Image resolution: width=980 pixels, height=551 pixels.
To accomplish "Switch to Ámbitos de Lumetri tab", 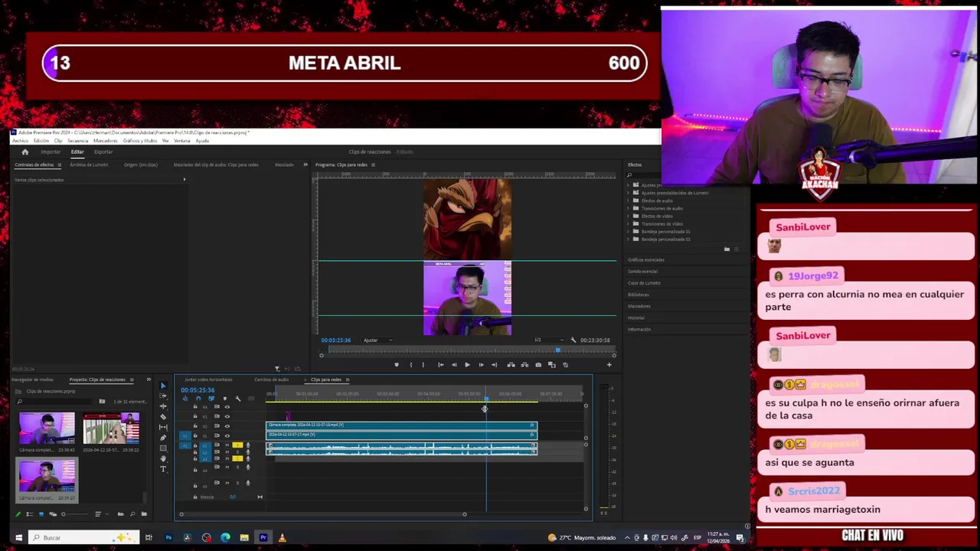I will click(x=89, y=165).
